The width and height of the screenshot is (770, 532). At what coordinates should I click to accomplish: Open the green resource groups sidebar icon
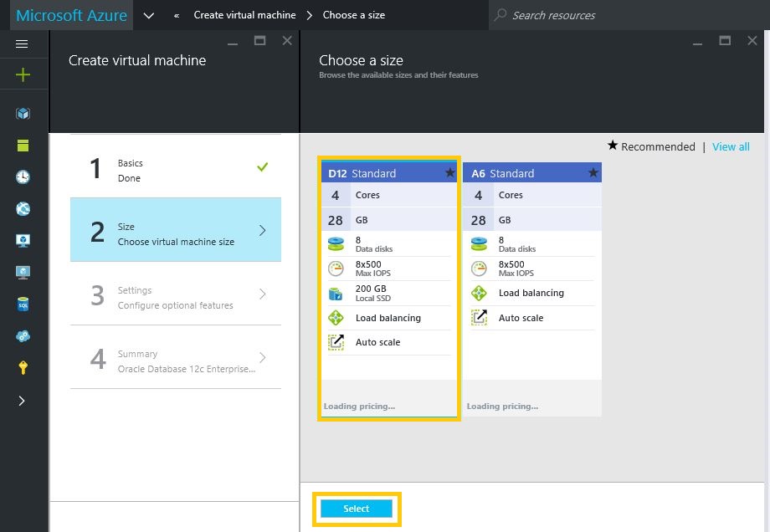coord(23,146)
